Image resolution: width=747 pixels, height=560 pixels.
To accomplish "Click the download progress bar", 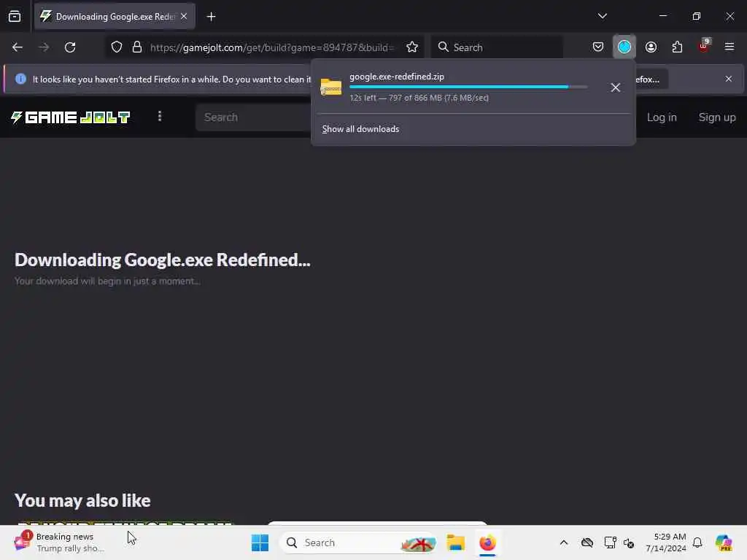I will [468, 87].
